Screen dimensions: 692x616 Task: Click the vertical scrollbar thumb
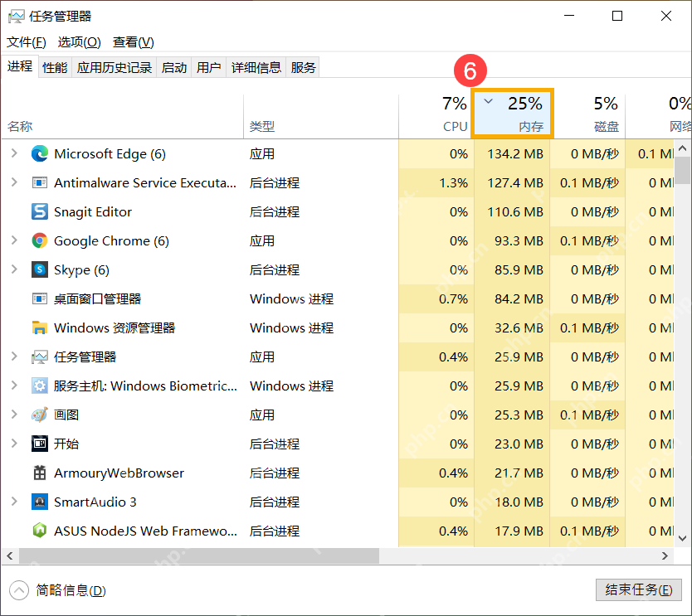point(683,170)
